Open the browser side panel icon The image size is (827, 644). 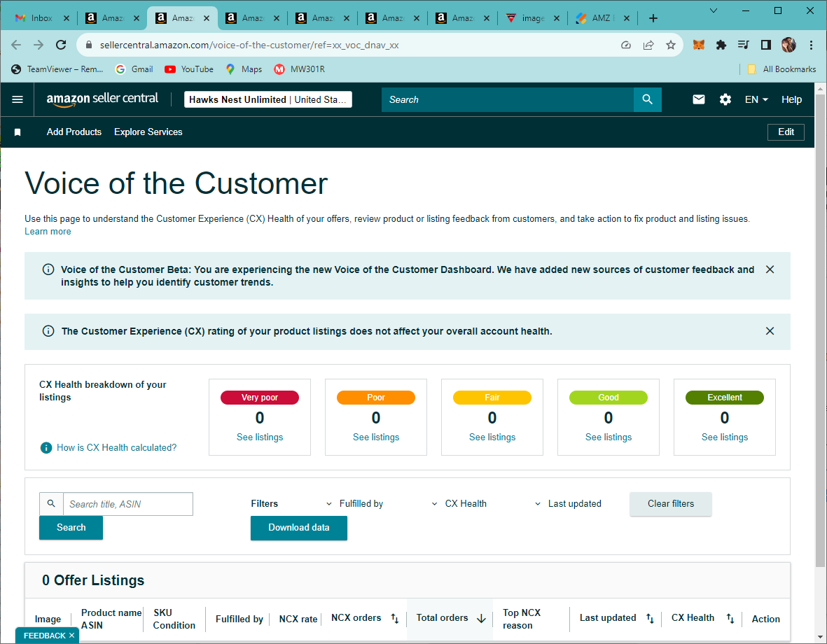(766, 45)
